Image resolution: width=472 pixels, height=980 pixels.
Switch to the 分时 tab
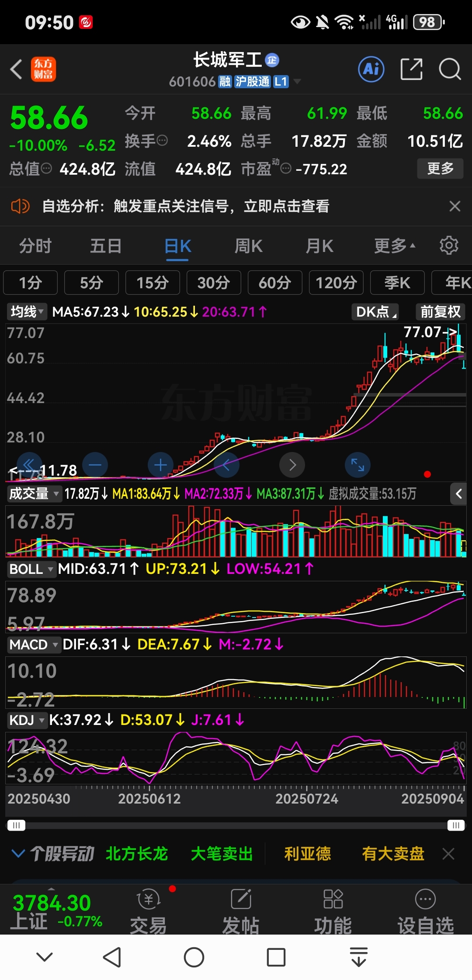35,246
